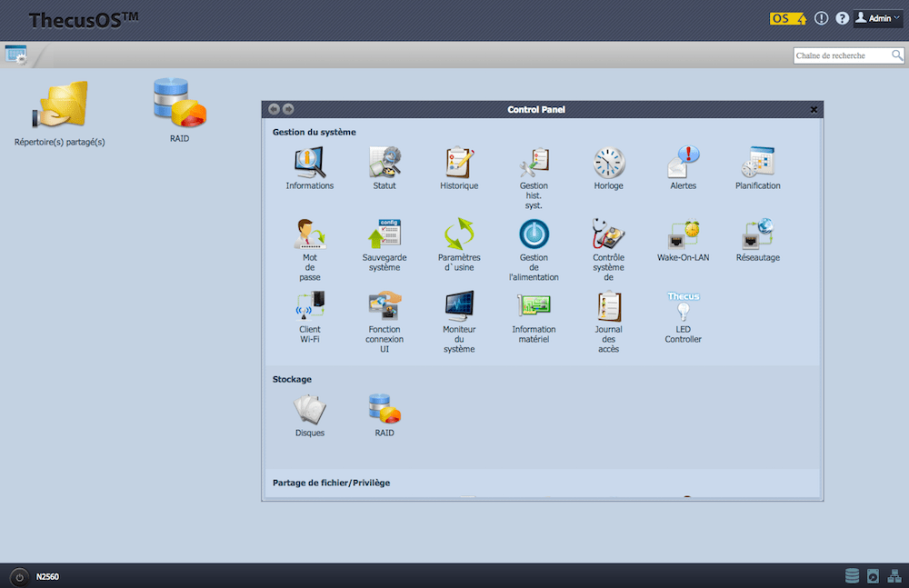Open Information matériel icon
The image size is (909, 588).
point(534,316)
